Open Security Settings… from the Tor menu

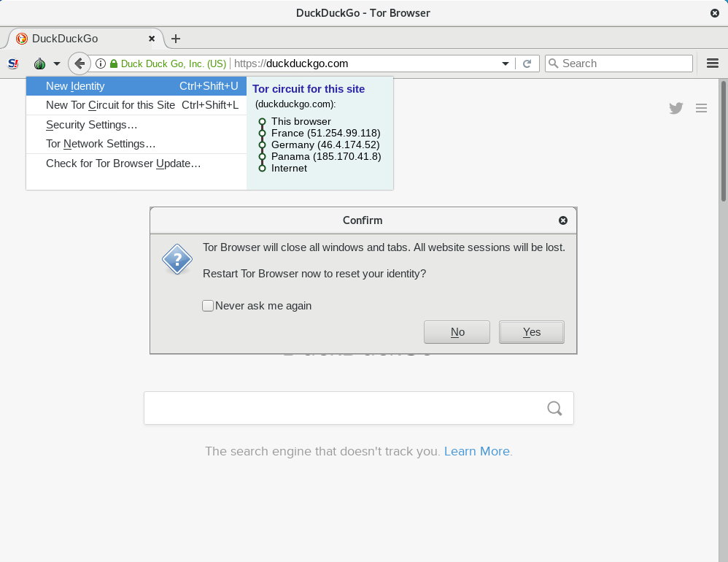click(x=136, y=125)
